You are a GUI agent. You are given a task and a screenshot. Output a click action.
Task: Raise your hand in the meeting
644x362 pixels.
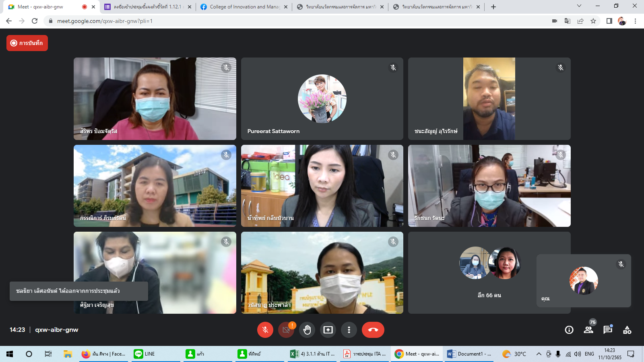[x=307, y=330]
